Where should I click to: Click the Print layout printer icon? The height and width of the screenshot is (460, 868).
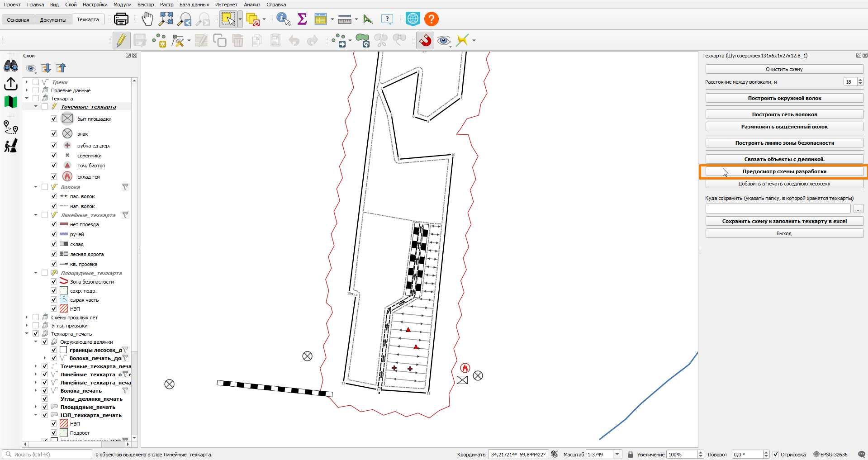coord(121,19)
